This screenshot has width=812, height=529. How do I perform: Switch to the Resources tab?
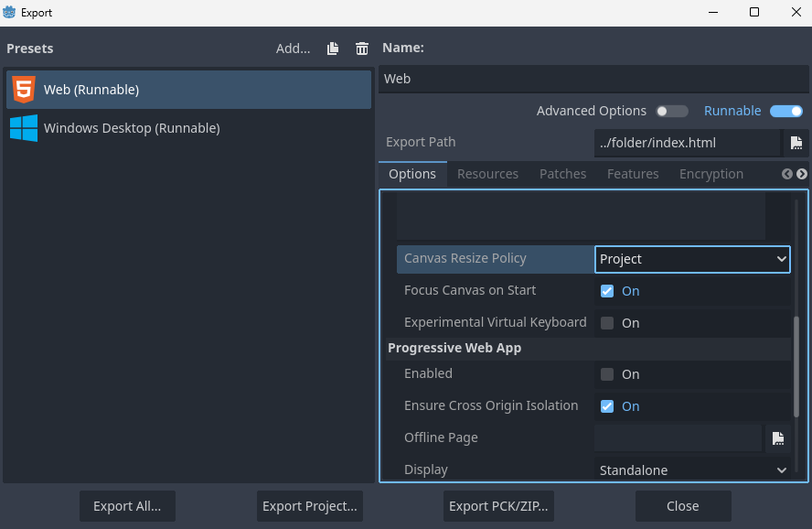coord(487,174)
